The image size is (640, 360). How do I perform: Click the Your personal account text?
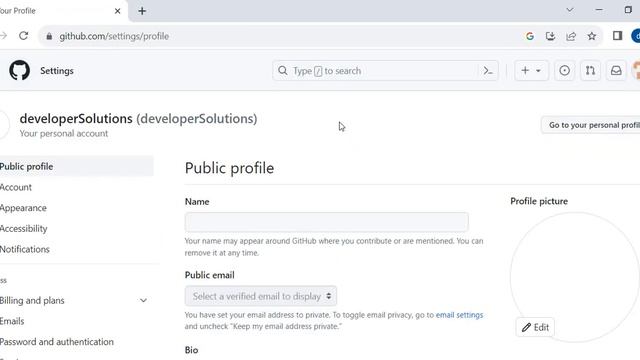point(64,133)
